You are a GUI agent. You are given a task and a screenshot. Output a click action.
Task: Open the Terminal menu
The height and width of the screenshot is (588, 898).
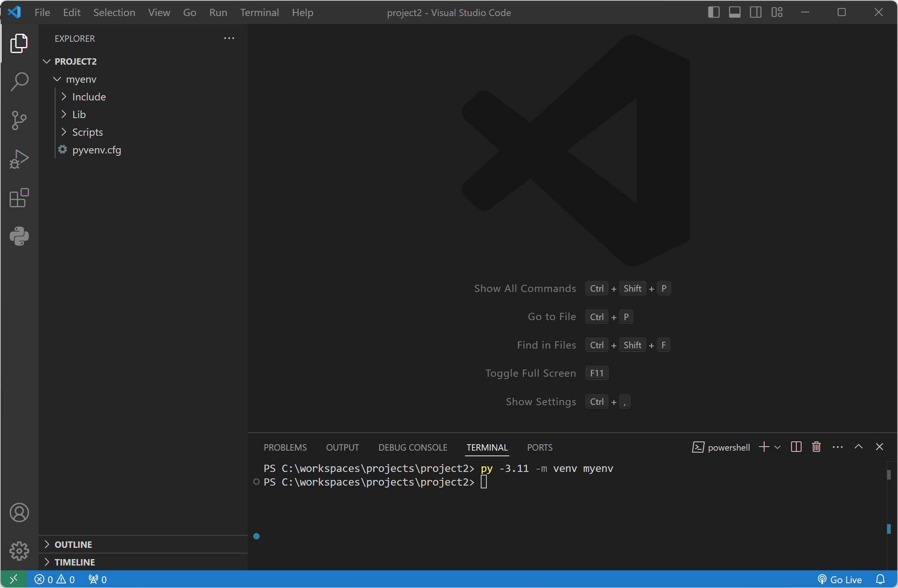(x=259, y=12)
